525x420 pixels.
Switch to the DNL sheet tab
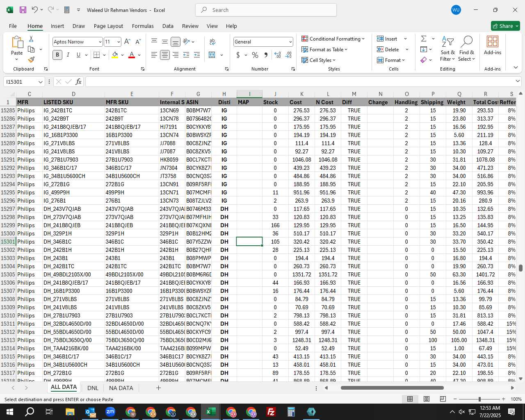coord(93,388)
